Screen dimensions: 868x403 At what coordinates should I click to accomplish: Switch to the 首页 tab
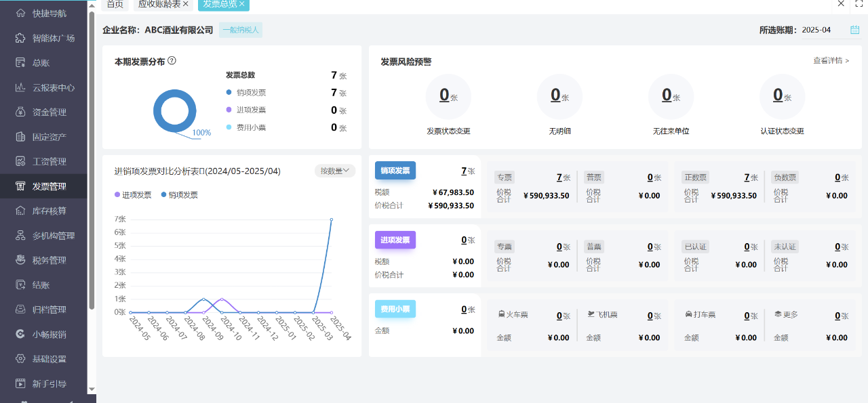[x=114, y=4]
